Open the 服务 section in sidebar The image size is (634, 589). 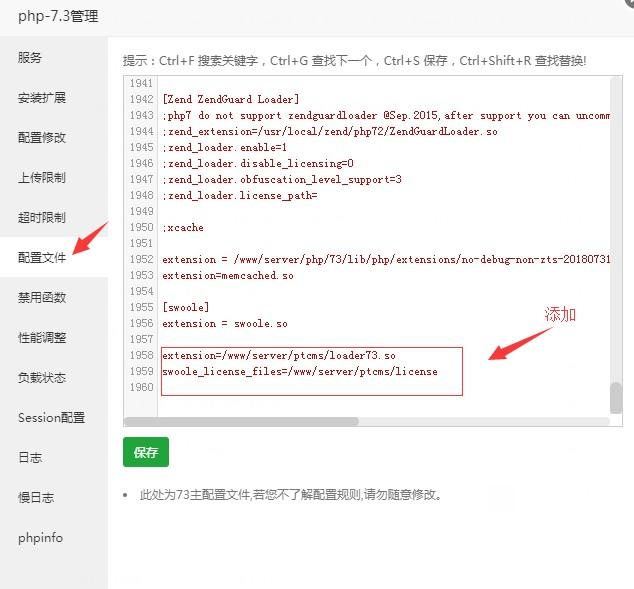29,57
